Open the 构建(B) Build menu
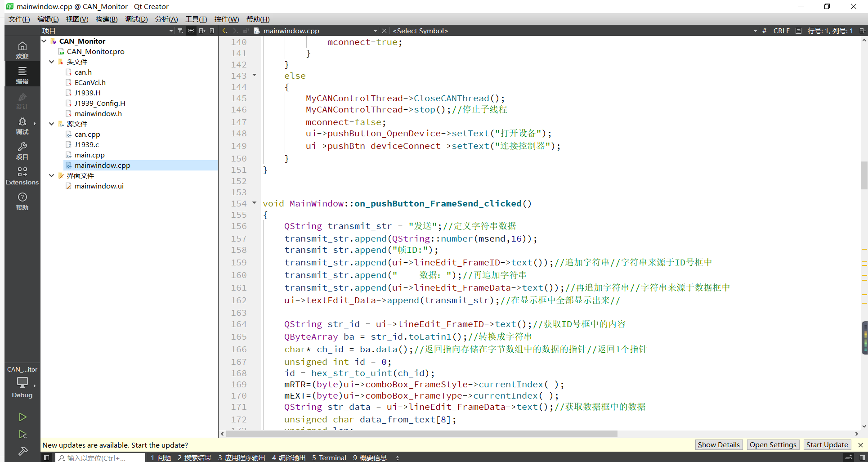Viewport: 868px width, 462px height. point(107,19)
